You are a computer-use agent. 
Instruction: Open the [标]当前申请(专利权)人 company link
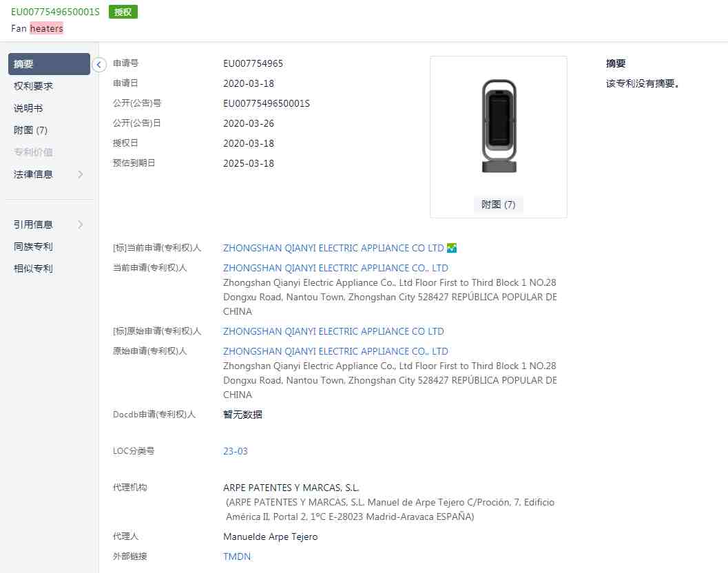pyautogui.click(x=333, y=248)
